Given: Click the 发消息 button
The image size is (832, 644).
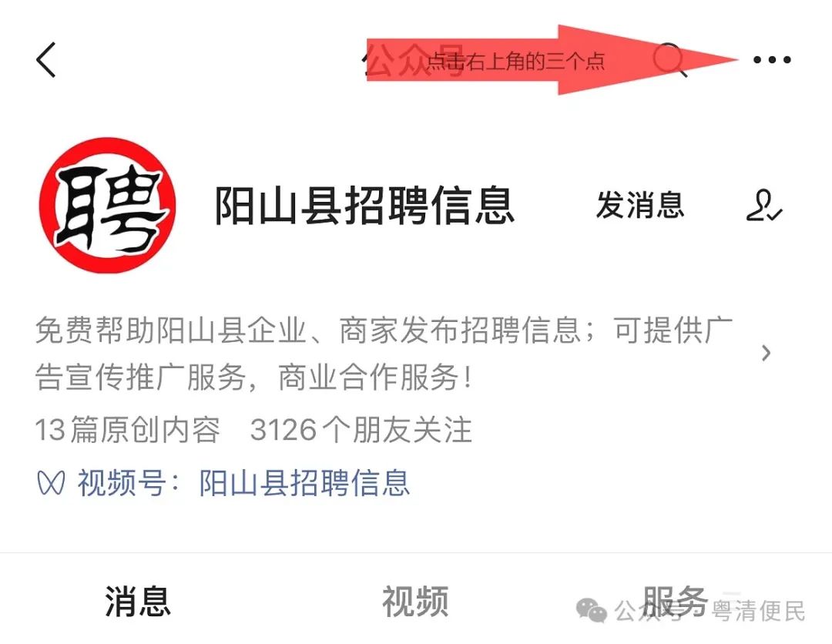Looking at the screenshot, I should click(640, 205).
